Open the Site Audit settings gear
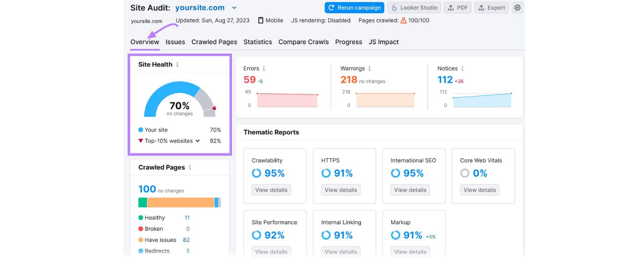 (517, 7)
